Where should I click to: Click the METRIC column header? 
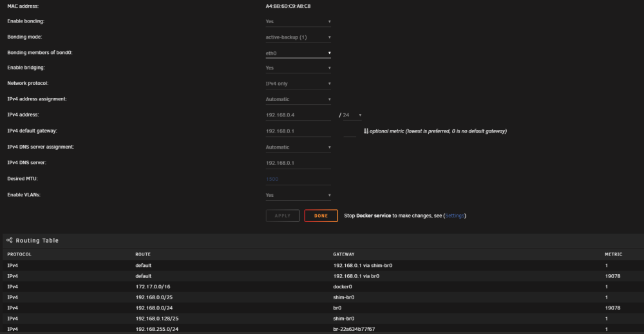pyautogui.click(x=614, y=254)
